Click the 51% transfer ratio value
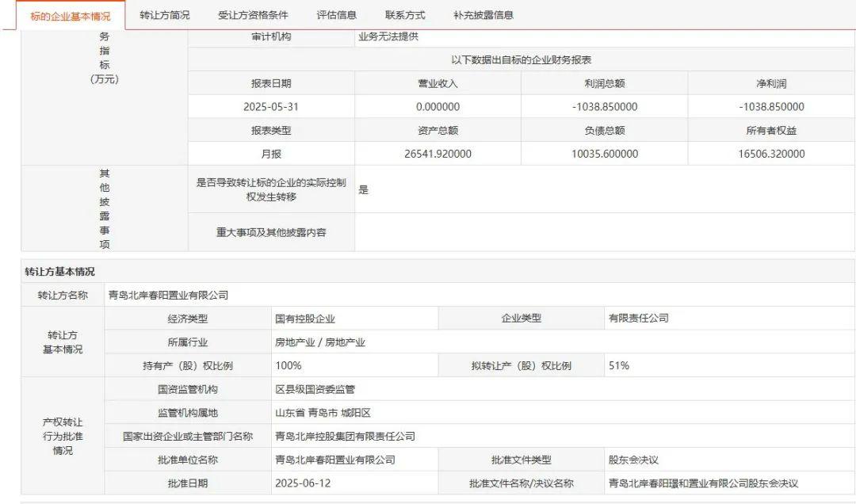The image size is (856, 504). 619,365
